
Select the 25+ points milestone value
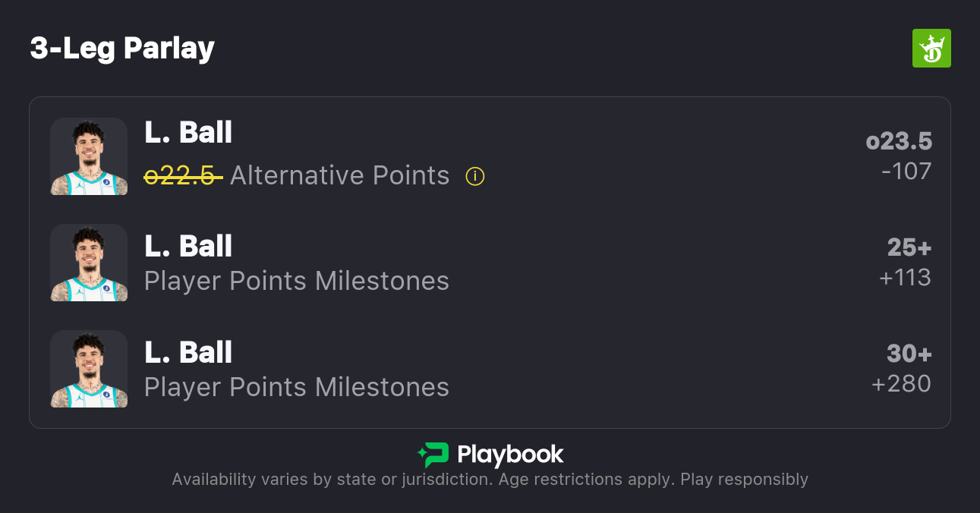tap(909, 247)
